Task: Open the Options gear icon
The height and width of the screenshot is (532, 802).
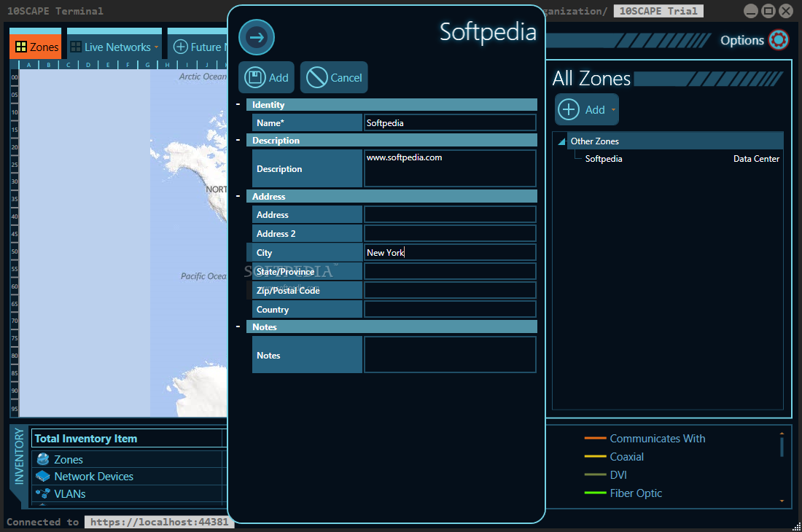Action: (779, 40)
